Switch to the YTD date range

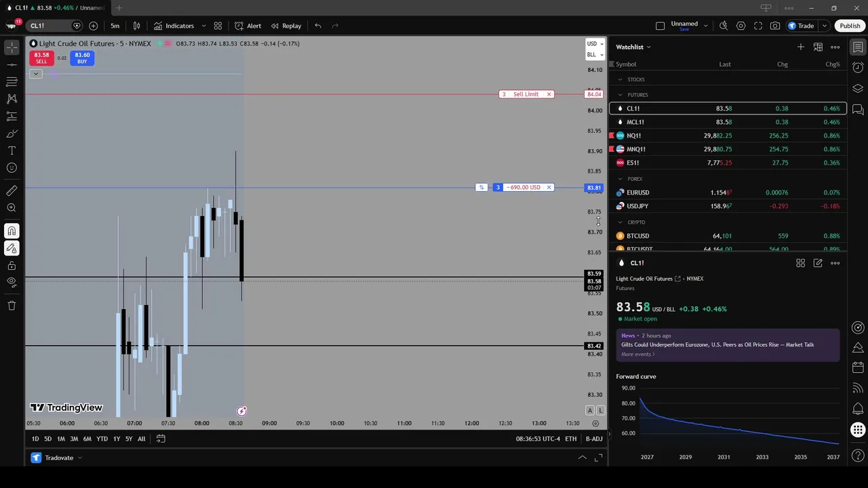102,439
